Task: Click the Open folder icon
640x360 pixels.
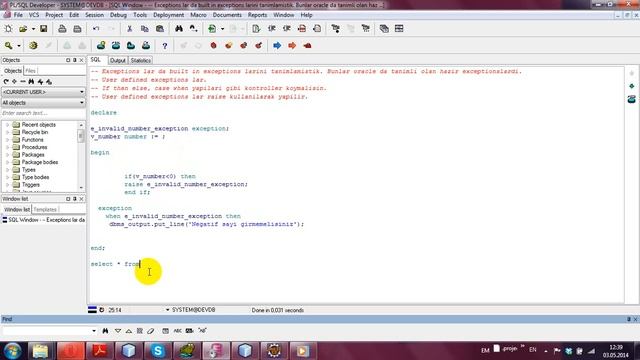Action: pos(23,29)
